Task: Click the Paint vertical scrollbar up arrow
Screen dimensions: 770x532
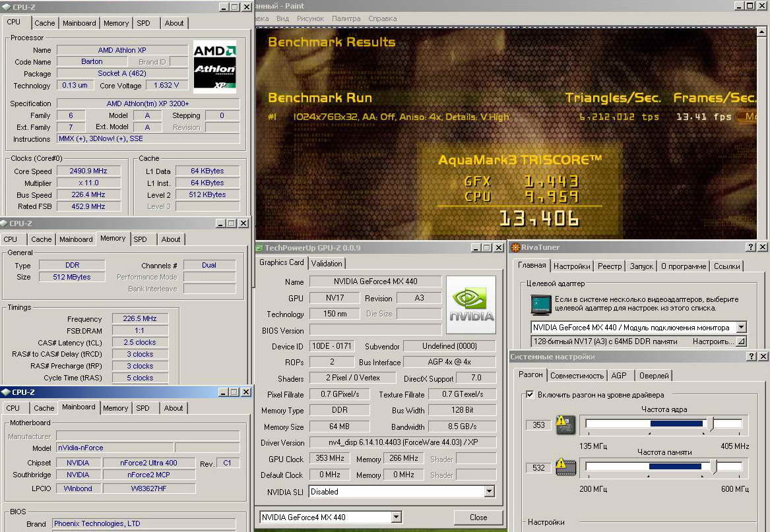Action: (761, 32)
